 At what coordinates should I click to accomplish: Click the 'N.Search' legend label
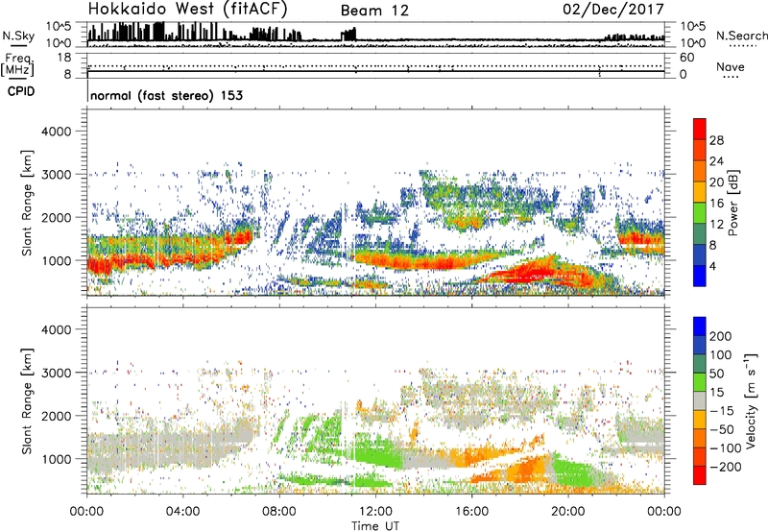741,36
